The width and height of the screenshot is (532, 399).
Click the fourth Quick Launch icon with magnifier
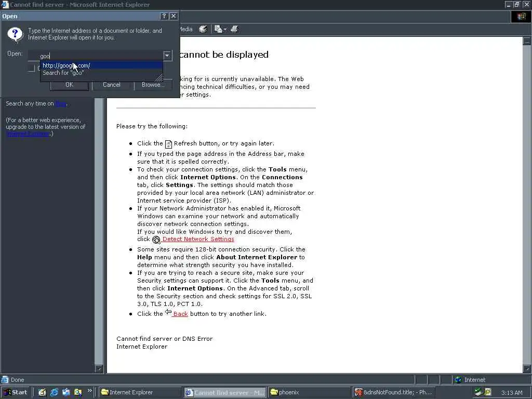pos(78,392)
